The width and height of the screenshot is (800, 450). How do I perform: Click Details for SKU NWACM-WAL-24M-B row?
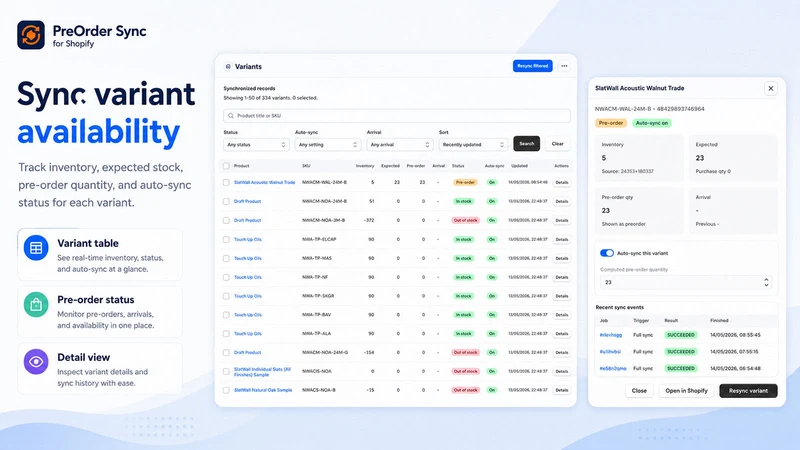coord(562,182)
